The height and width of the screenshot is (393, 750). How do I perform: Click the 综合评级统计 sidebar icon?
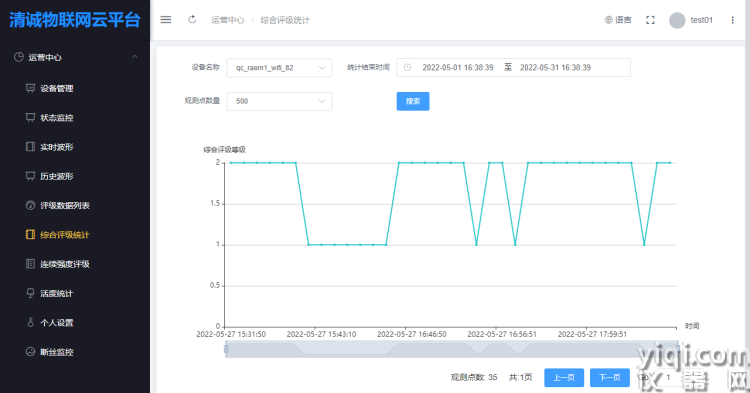tap(30, 234)
